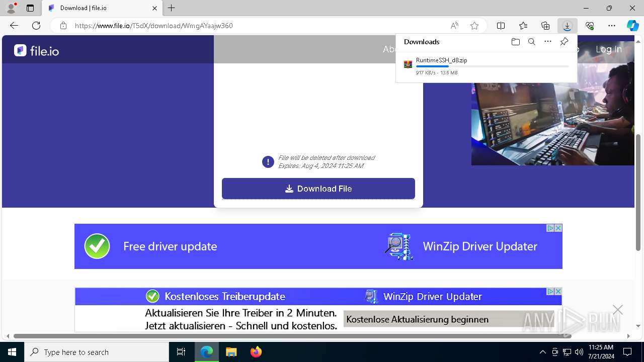
Task: Refresh the current page
Action: tap(36, 26)
